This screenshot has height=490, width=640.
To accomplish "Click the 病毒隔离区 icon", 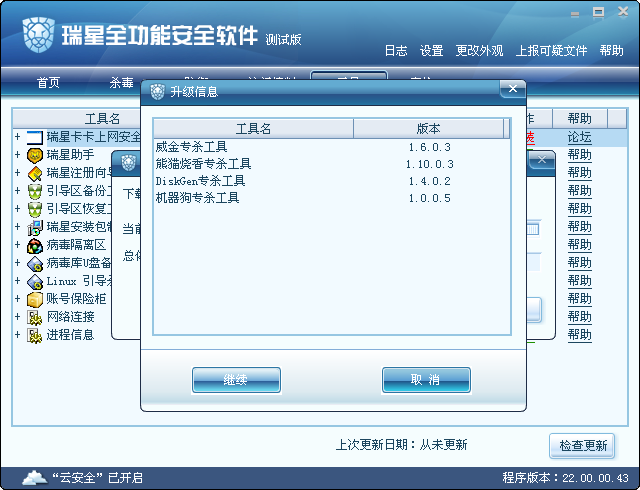I will [x=35, y=245].
